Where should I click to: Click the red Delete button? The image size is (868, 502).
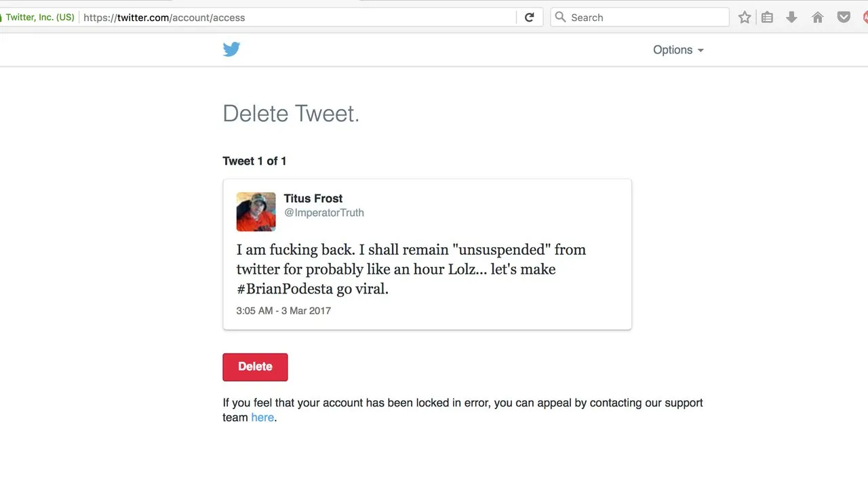(x=255, y=367)
